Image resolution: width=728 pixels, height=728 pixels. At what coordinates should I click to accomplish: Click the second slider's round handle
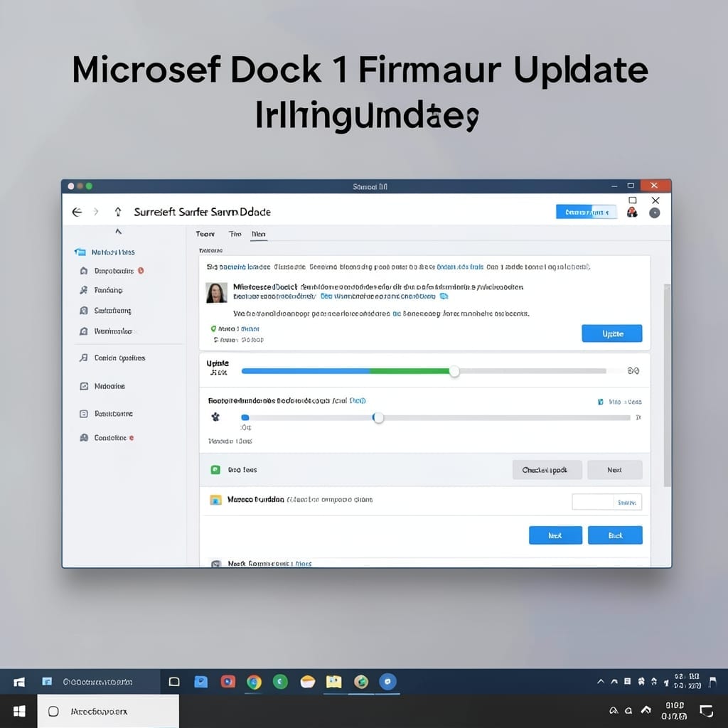pyautogui.click(x=378, y=418)
